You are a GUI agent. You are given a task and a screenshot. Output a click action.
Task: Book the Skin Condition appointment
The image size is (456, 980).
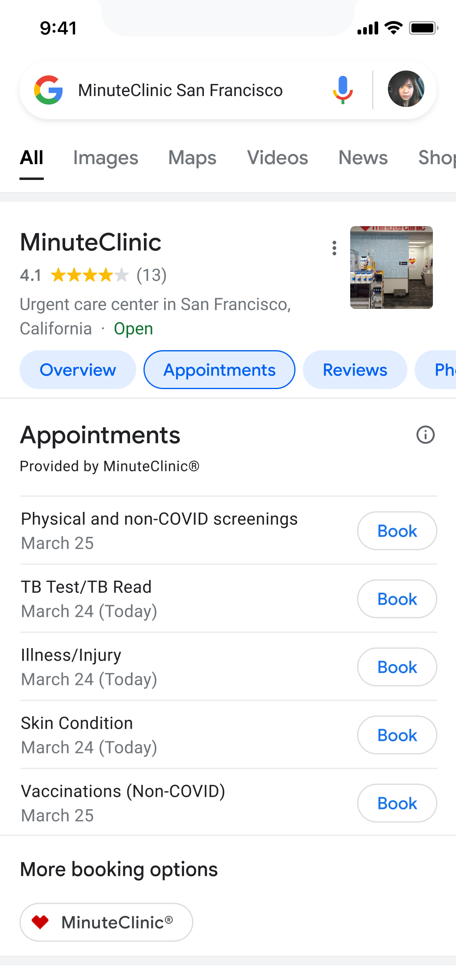pos(397,735)
